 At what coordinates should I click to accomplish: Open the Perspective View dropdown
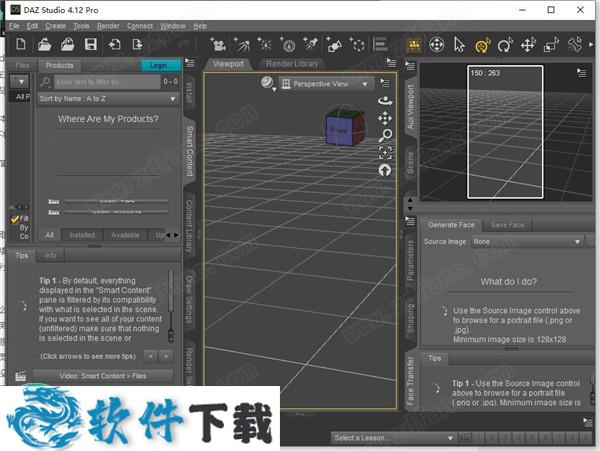pos(325,84)
